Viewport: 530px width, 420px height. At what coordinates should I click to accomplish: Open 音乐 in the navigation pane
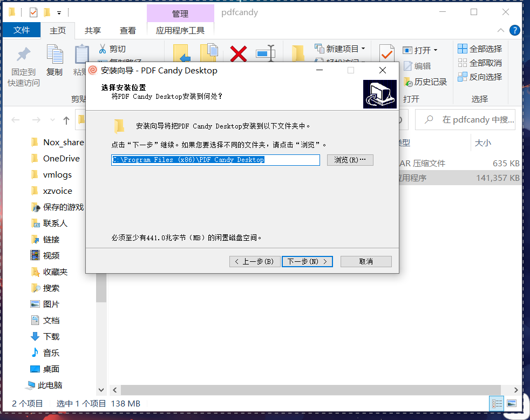(x=45, y=353)
